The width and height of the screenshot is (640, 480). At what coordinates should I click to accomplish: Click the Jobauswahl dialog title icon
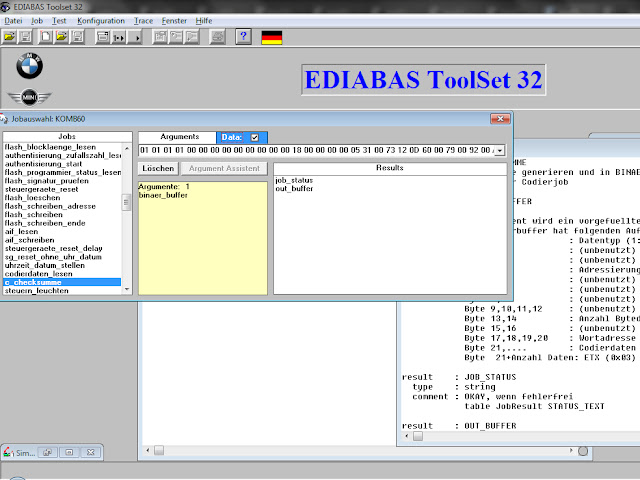(4, 119)
